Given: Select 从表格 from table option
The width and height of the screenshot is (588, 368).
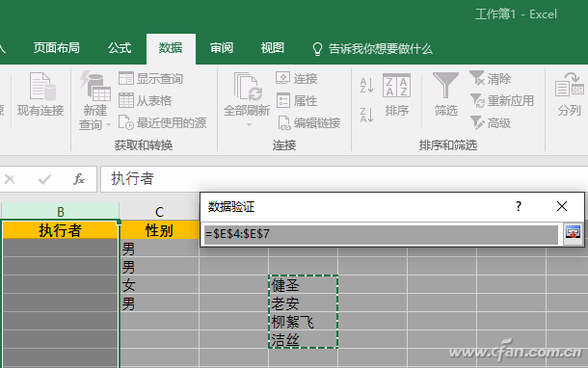Looking at the screenshot, I should coord(146,100).
